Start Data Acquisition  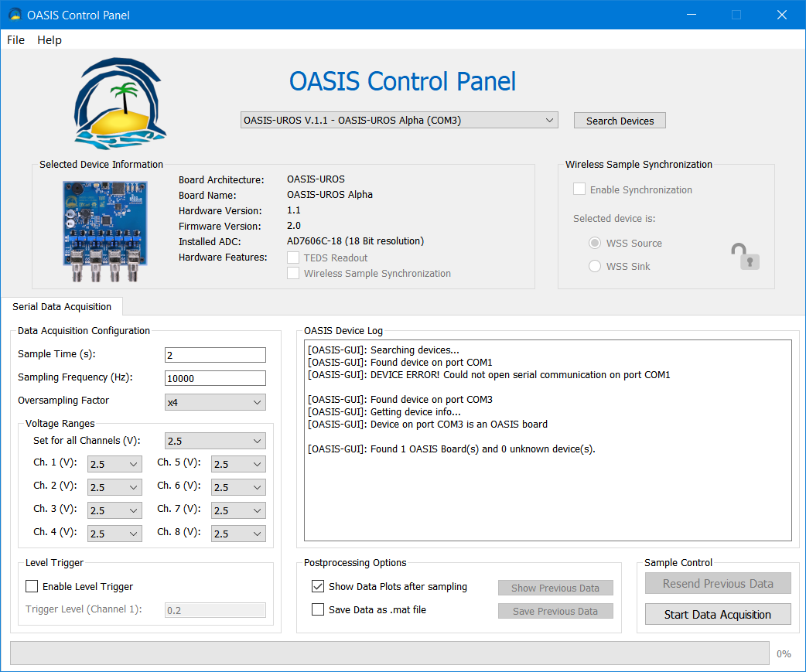(718, 613)
